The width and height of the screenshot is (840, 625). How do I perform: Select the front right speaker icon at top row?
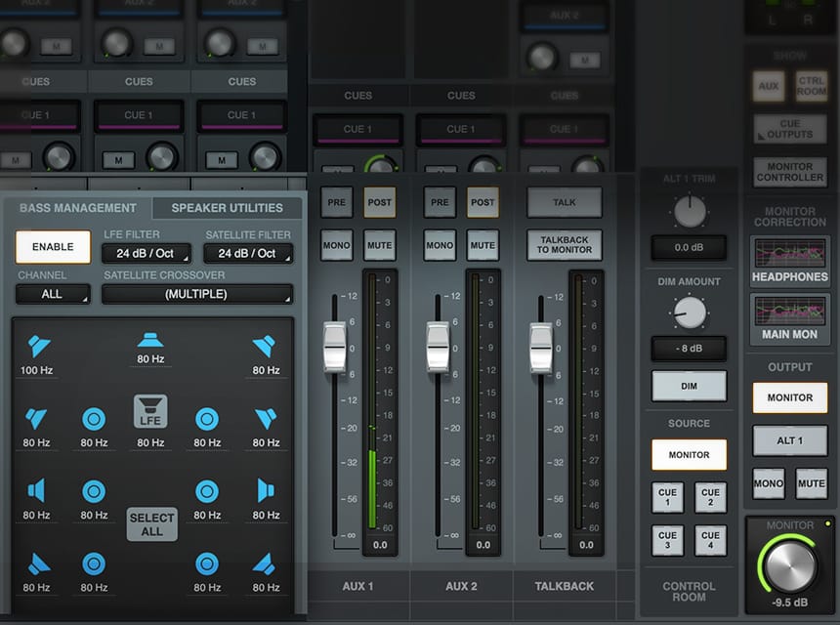(x=265, y=346)
